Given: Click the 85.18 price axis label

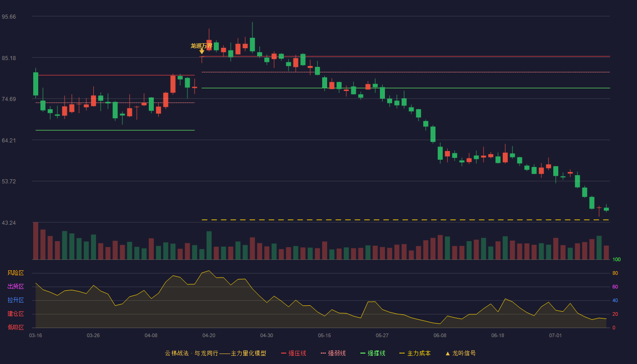Looking at the screenshot, I should 9,58.
